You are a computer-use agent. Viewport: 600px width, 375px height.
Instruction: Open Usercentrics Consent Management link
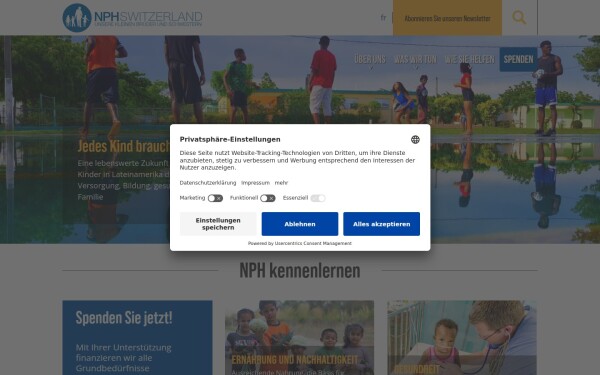(313, 243)
